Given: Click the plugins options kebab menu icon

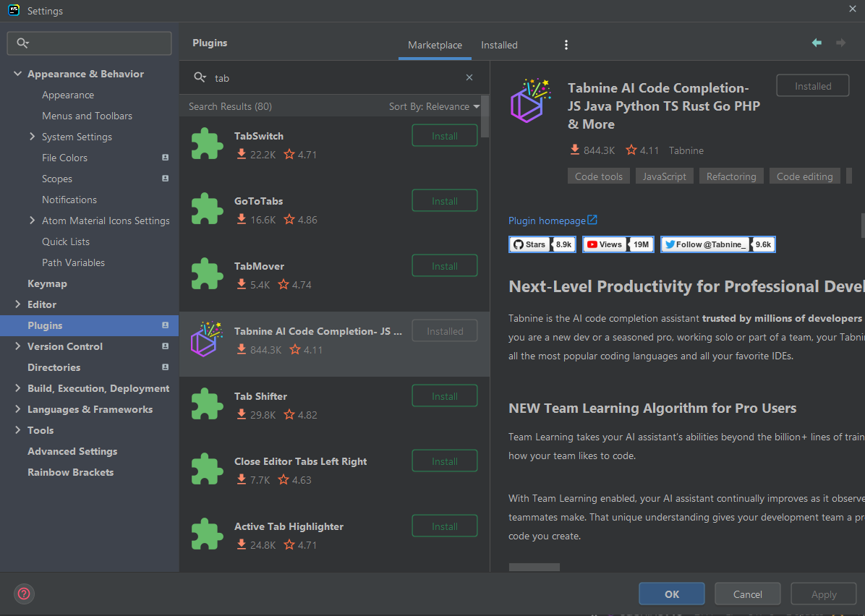Looking at the screenshot, I should pos(566,45).
